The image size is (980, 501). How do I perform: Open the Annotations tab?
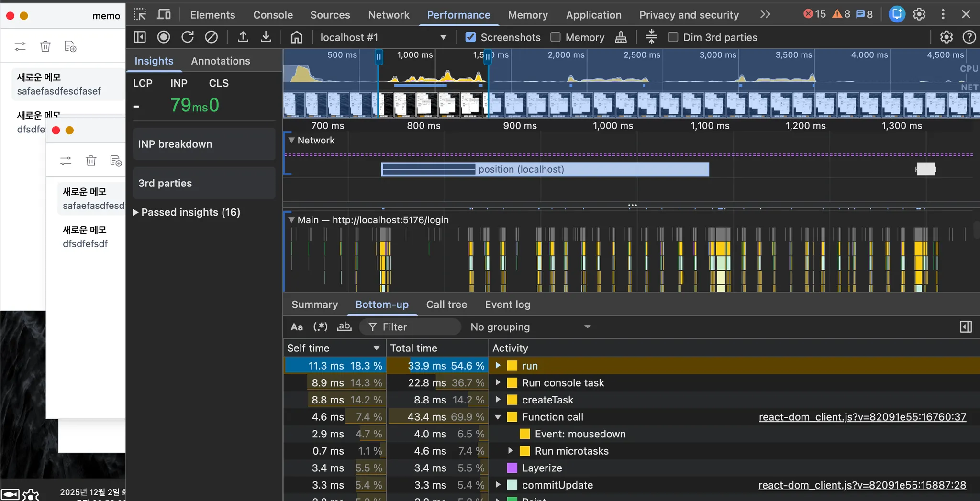(x=220, y=61)
